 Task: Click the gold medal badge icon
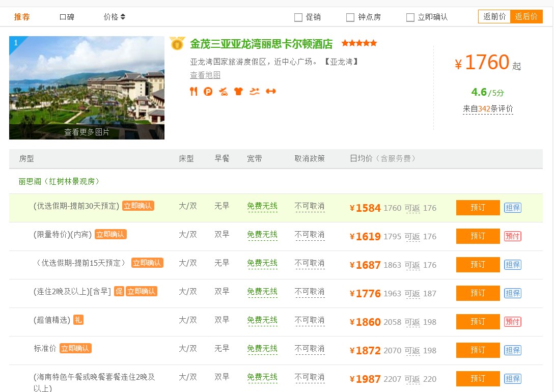pyautogui.click(x=177, y=44)
